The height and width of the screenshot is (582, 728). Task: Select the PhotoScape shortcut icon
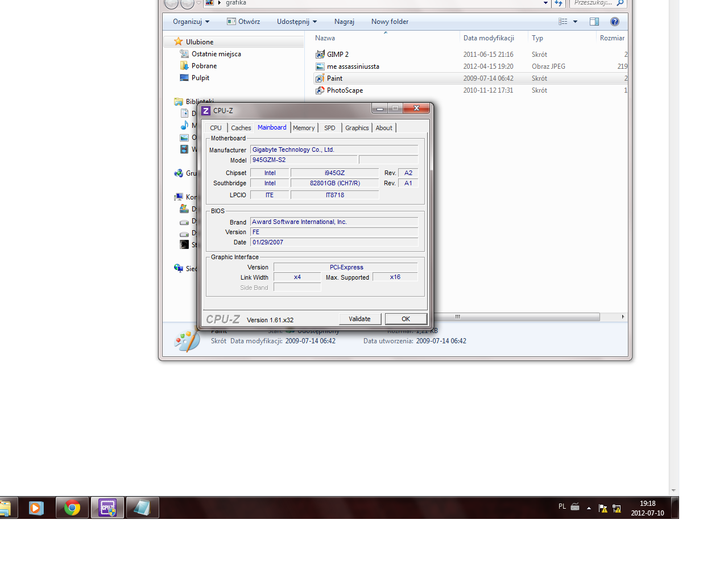pyautogui.click(x=320, y=90)
